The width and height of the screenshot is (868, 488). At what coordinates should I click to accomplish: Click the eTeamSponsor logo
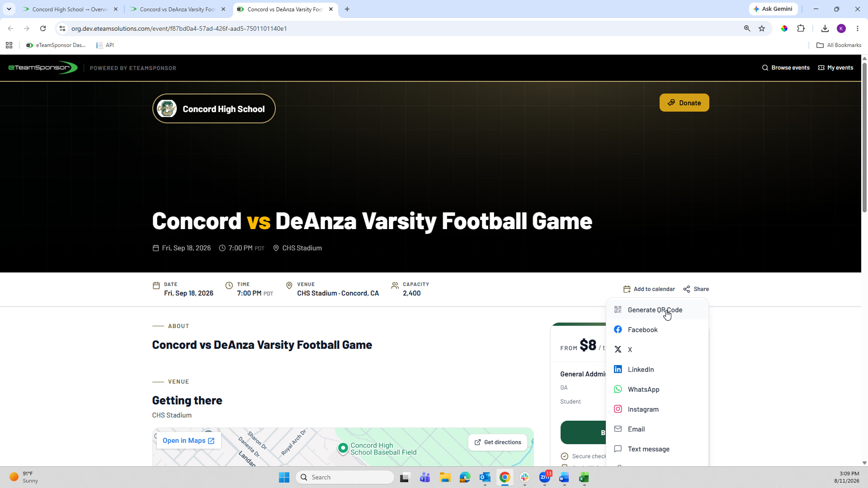(x=43, y=68)
